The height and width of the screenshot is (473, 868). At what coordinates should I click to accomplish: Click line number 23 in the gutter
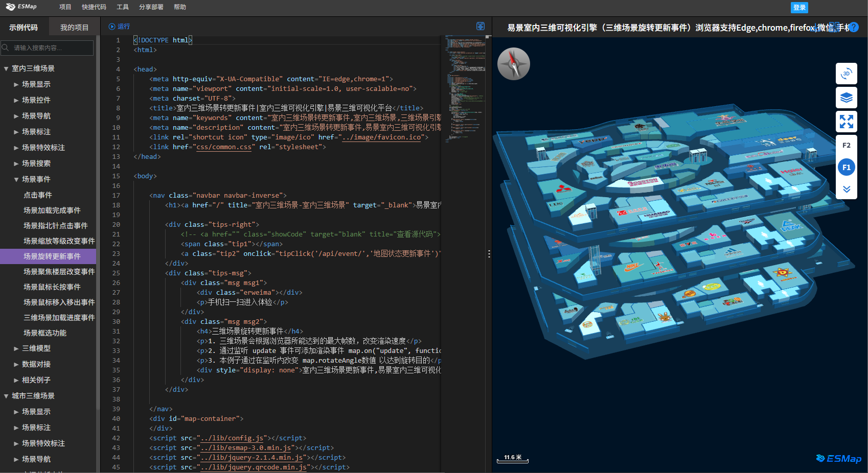point(117,254)
